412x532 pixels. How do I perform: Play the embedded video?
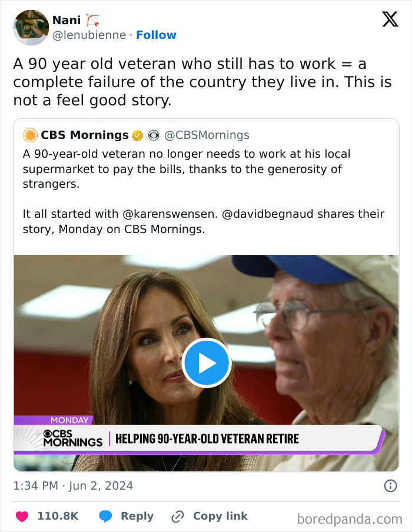click(206, 363)
